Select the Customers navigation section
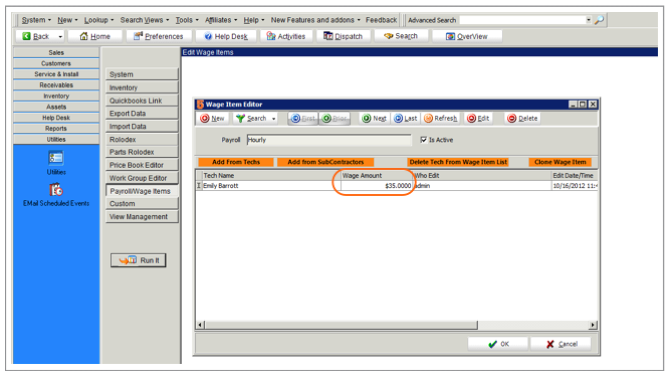 click(x=56, y=63)
